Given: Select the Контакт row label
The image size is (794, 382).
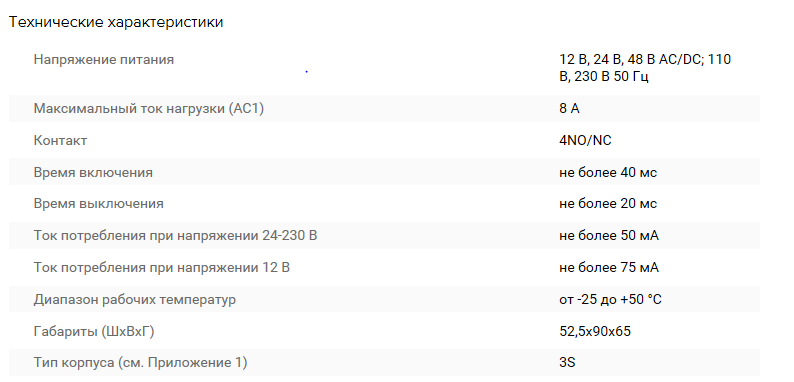Looking at the screenshot, I should pos(60,140).
